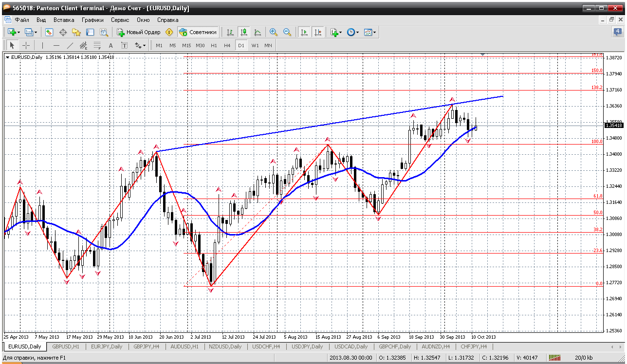This screenshot has width=627, height=364.
Task: Switch to bar chart mode
Action: pyautogui.click(x=230, y=32)
